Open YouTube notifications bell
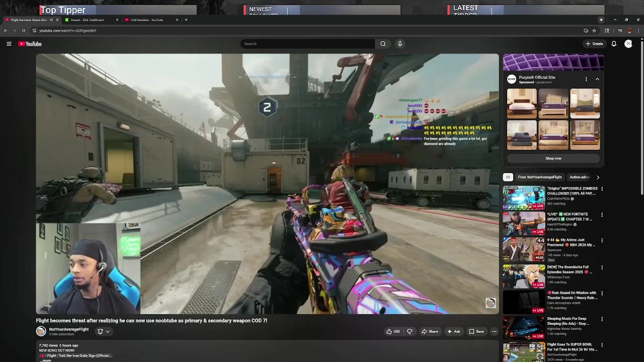Viewport: 644px width, 362px height. pos(614,44)
